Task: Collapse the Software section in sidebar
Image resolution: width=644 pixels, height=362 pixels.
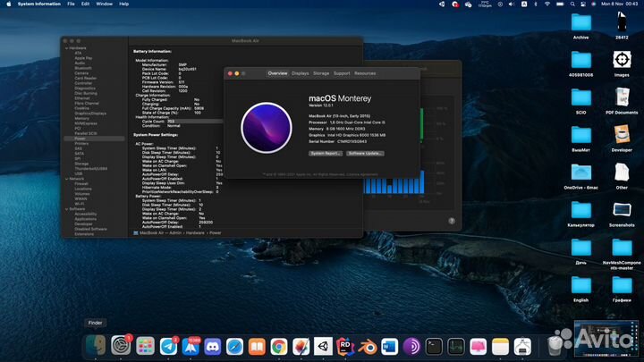Action: coord(67,209)
